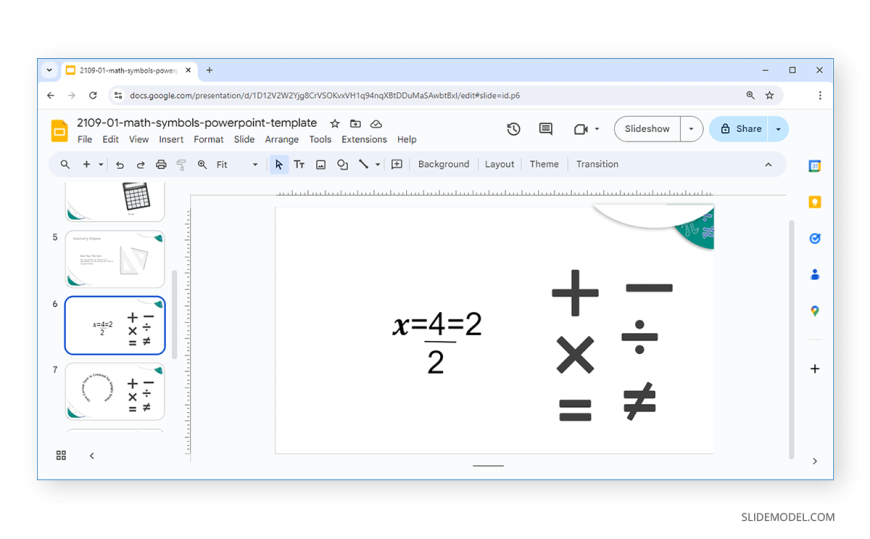Open version history clock icon
Image resolution: width=870 pixels, height=539 pixels.
coord(513,129)
